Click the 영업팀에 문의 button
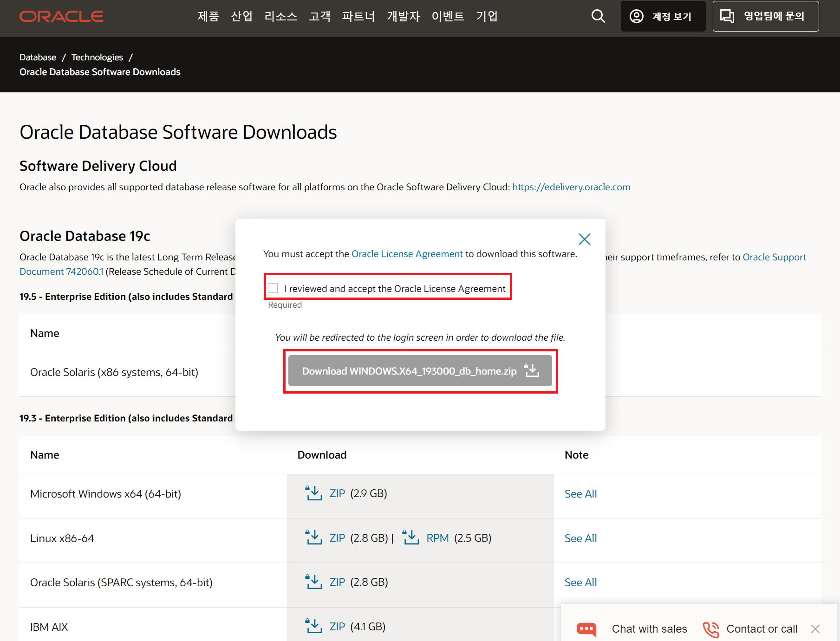This screenshot has height=641, width=840. pos(766,16)
